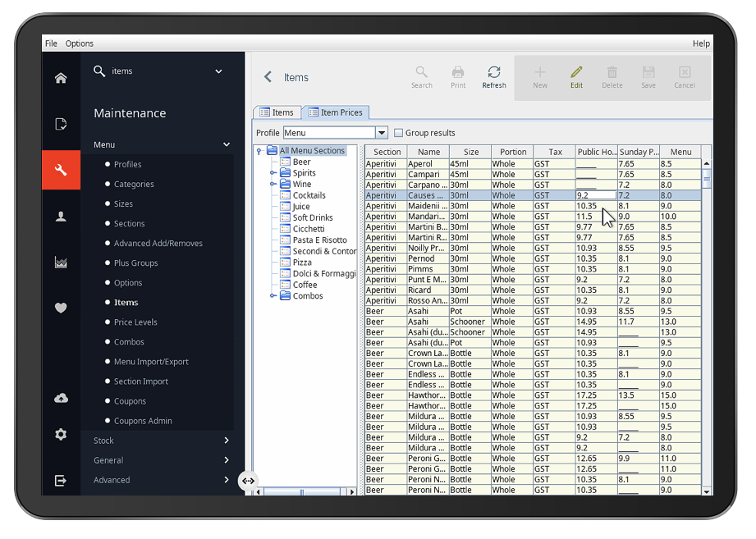Go back using the Items arrow

[x=268, y=77]
